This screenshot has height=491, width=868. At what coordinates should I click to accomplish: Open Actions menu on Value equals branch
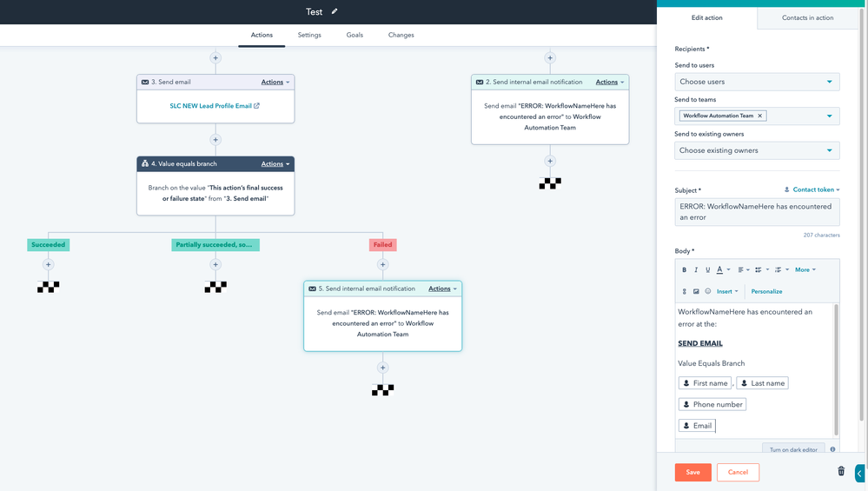[x=275, y=163]
